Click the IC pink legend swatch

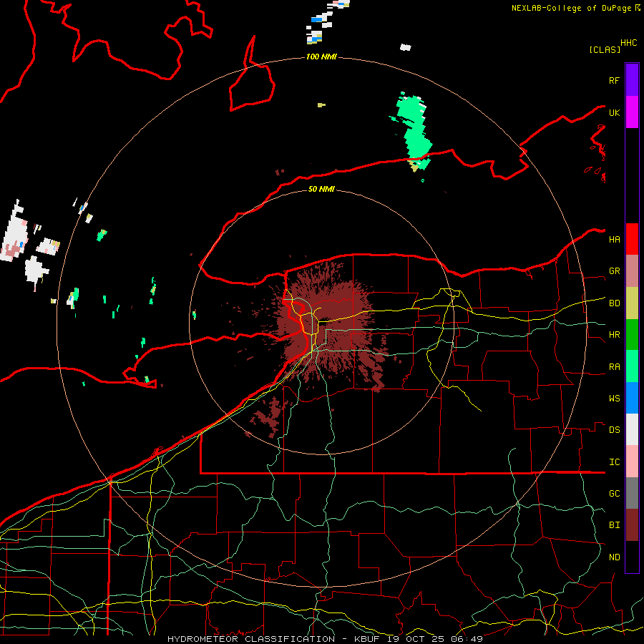pos(632,462)
